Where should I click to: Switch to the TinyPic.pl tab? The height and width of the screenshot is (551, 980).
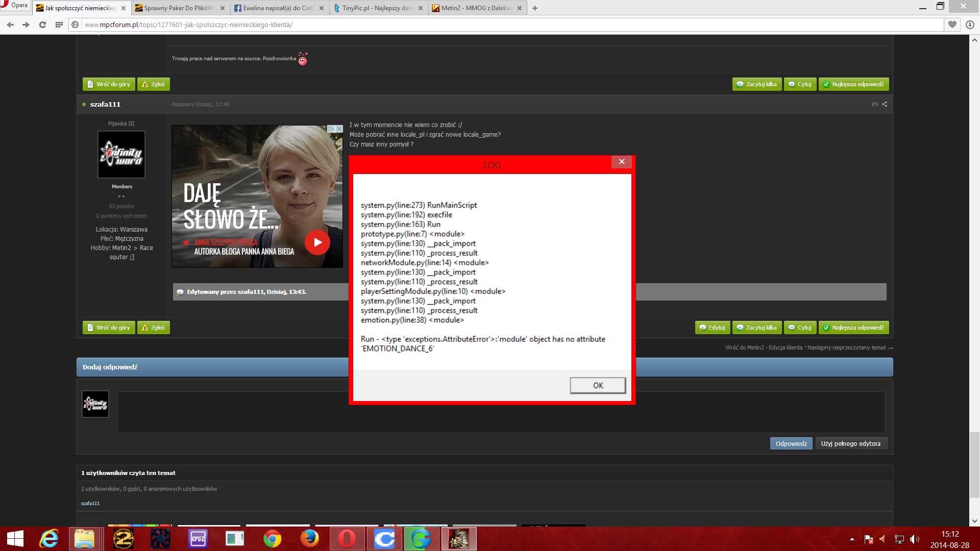[x=378, y=8]
